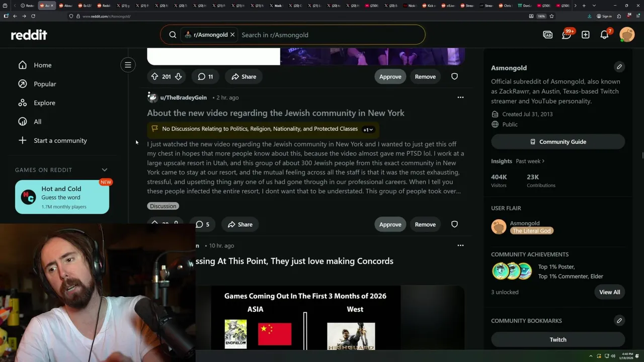View All community achievements
This screenshot has height=362, width=644.
coord(609,292)
